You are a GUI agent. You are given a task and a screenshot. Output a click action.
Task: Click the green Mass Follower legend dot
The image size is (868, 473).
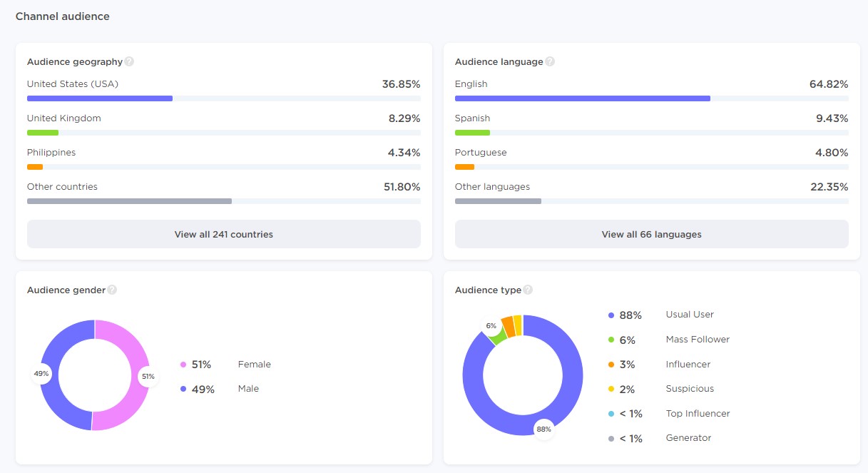611,340
